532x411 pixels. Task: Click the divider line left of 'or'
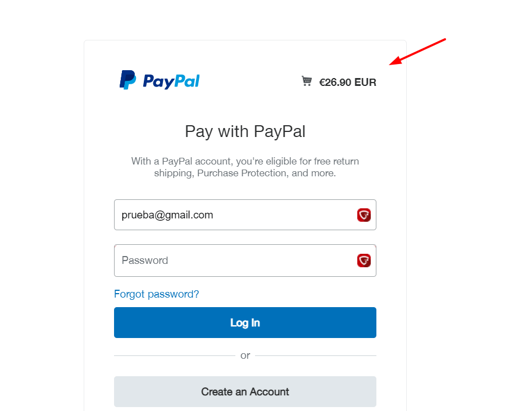coord(174,356)
